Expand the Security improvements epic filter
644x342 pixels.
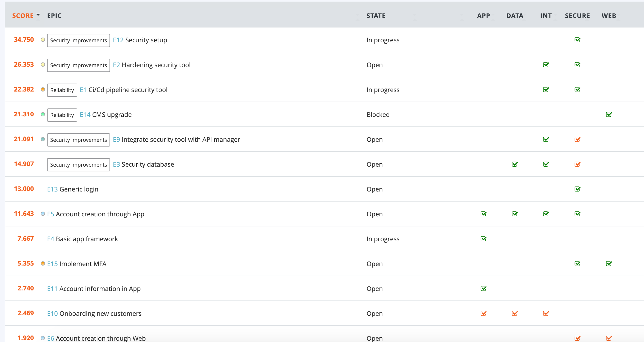tap(78, 40)
